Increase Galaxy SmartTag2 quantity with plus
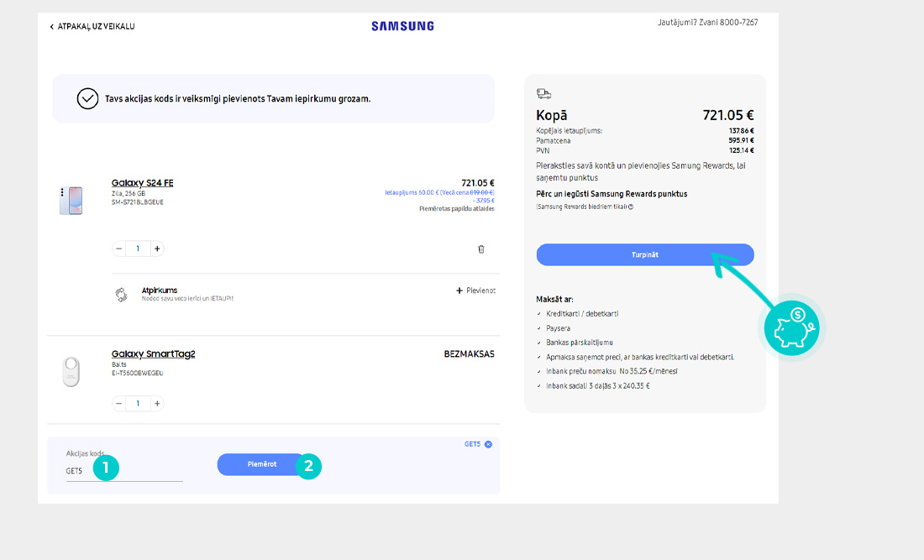The width and height of the screenshot is (924, 560). pyautogui.click(x=157, y=403)
